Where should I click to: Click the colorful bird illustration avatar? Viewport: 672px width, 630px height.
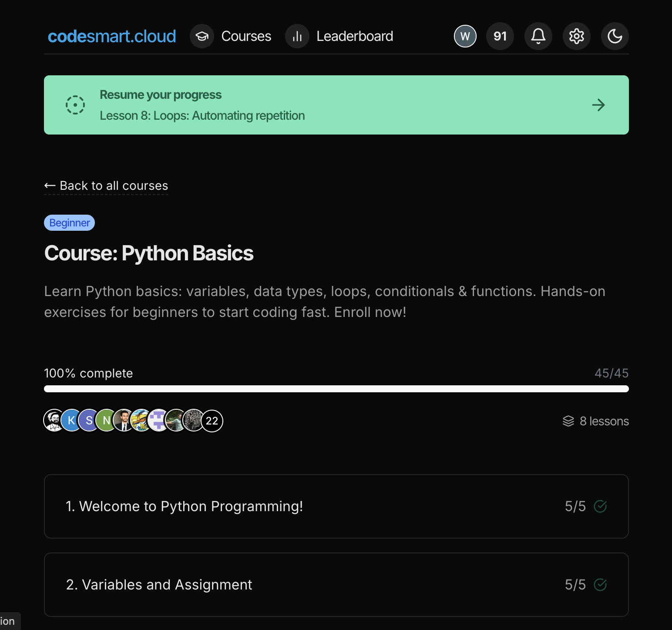click(141, 421)
